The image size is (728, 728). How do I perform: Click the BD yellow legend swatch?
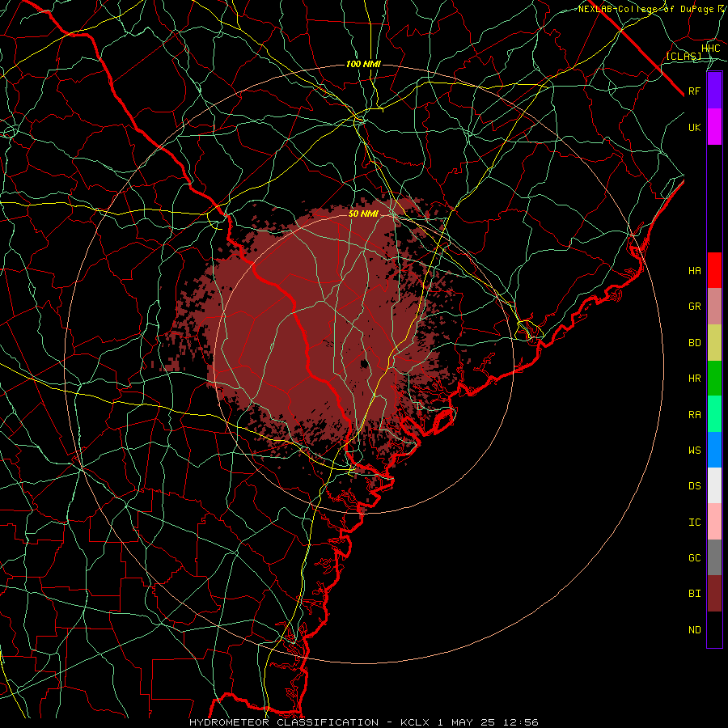pyautogui.click(x=714, y=343)
